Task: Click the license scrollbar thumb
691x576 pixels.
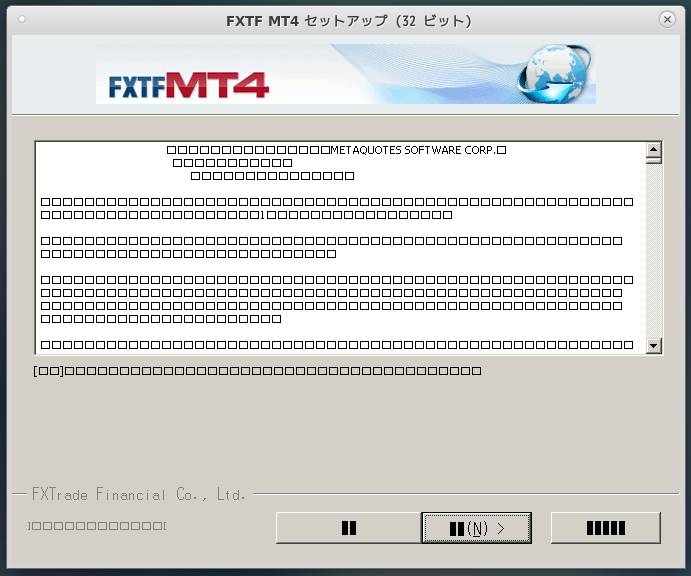Action: click(x=654, y=160)
